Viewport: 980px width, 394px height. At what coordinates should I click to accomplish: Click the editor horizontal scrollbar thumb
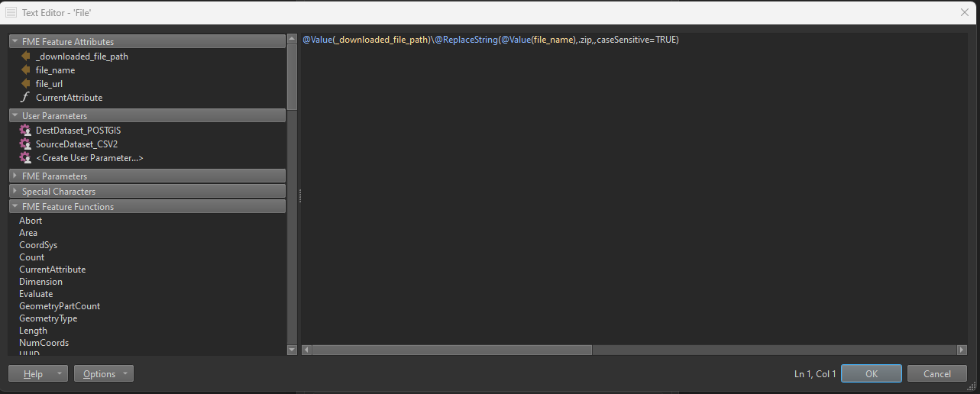(452, 350)
